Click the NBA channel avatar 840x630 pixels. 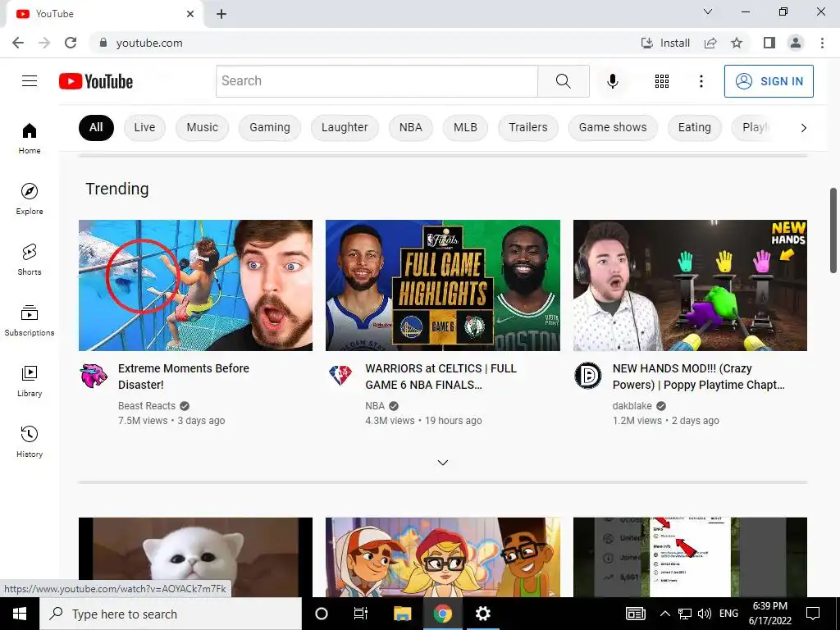(340, 376)
